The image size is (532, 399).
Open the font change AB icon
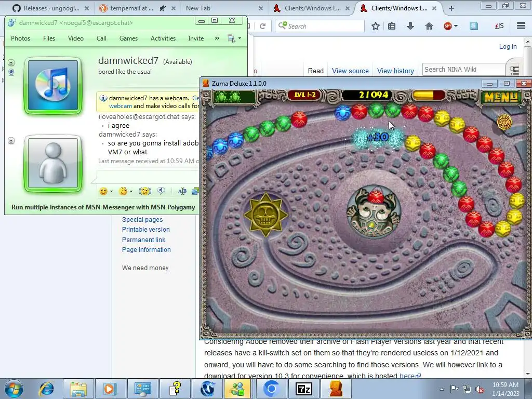[182, 191]
